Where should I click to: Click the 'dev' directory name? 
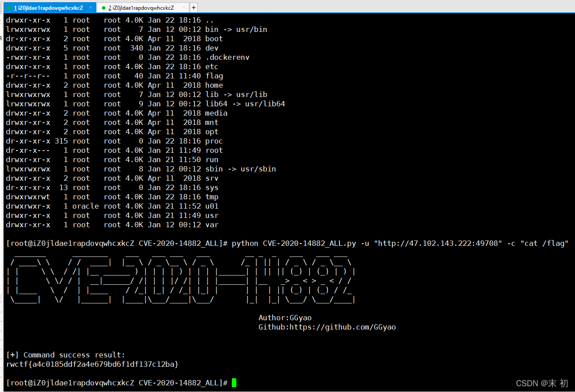click(212, 48)
